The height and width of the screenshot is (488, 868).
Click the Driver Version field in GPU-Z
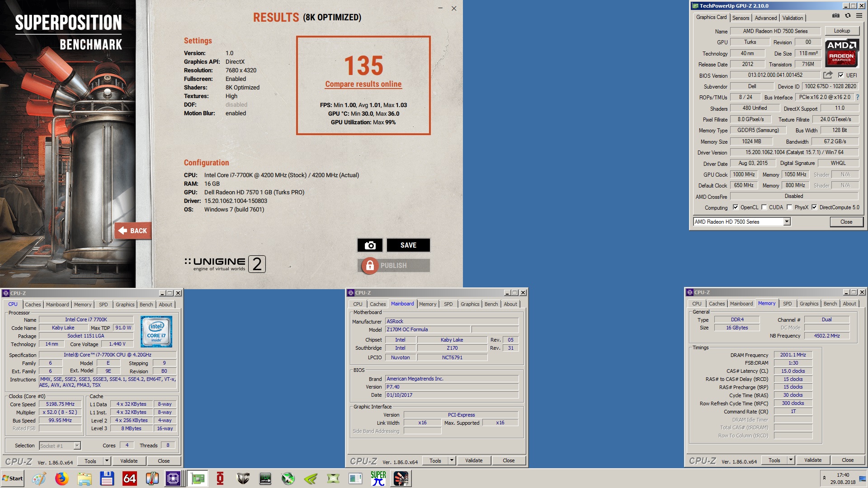[x=794, y=152]
